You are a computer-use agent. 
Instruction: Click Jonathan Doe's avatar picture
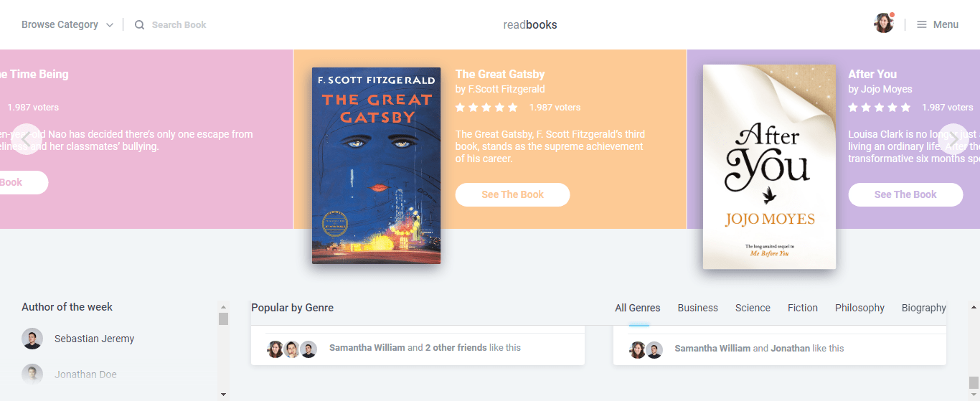point(32,374)
